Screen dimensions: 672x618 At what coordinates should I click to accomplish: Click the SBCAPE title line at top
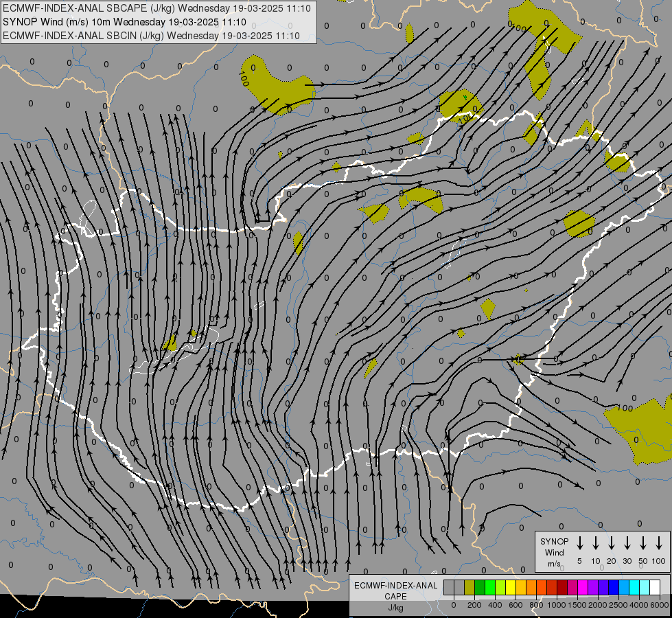point(157,8)
